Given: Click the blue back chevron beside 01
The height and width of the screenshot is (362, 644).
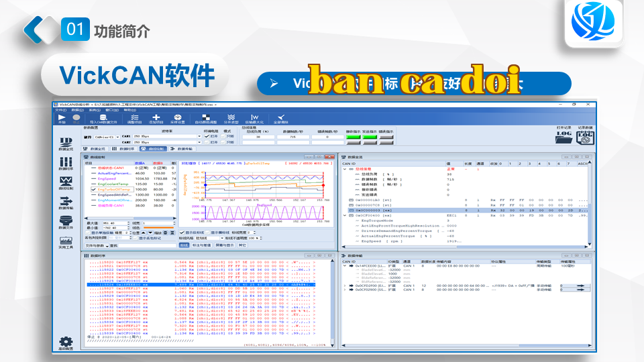Looking at the screenshot, I should (x=34, y=29).
